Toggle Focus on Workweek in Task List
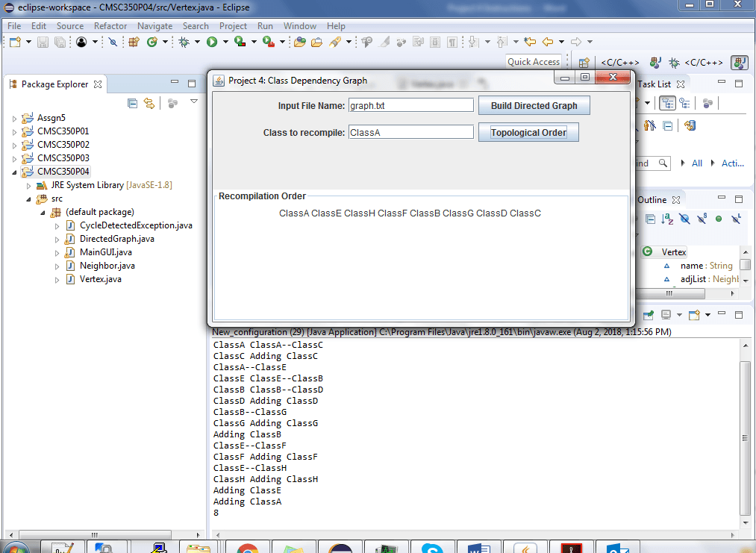This screenshot has height=553, width=756. click(707, 103)
